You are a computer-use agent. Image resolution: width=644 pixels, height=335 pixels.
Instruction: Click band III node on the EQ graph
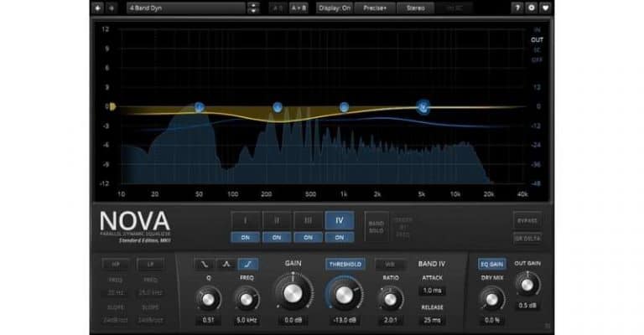click(x=344, y=107)
